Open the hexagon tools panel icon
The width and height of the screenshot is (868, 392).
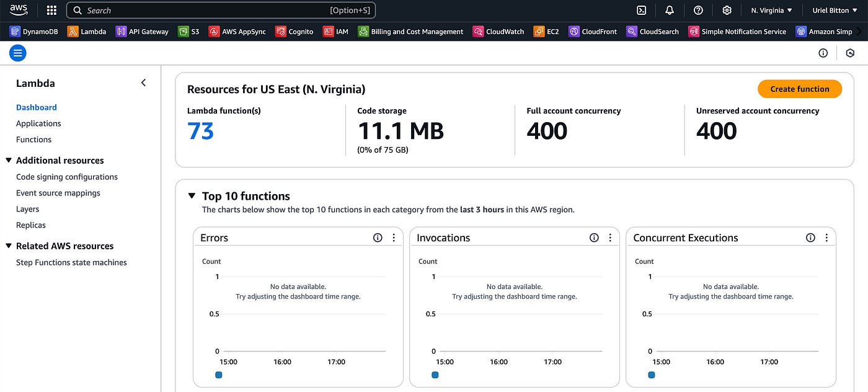851,53
